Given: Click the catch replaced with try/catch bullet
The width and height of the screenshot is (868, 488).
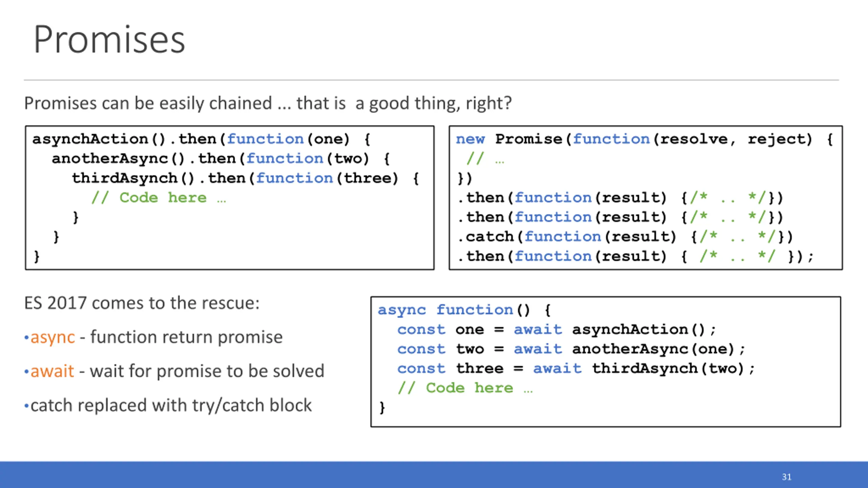Looking at the screenshot, I should coord(167,405).
